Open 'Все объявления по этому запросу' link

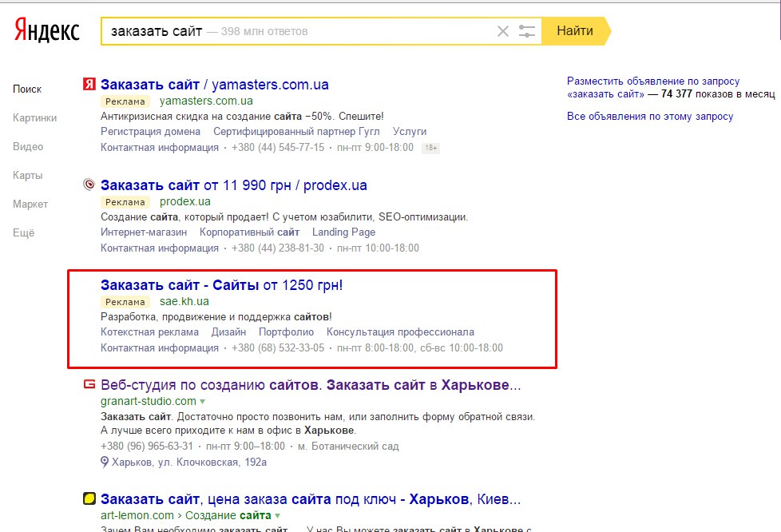tap(650, 117)
